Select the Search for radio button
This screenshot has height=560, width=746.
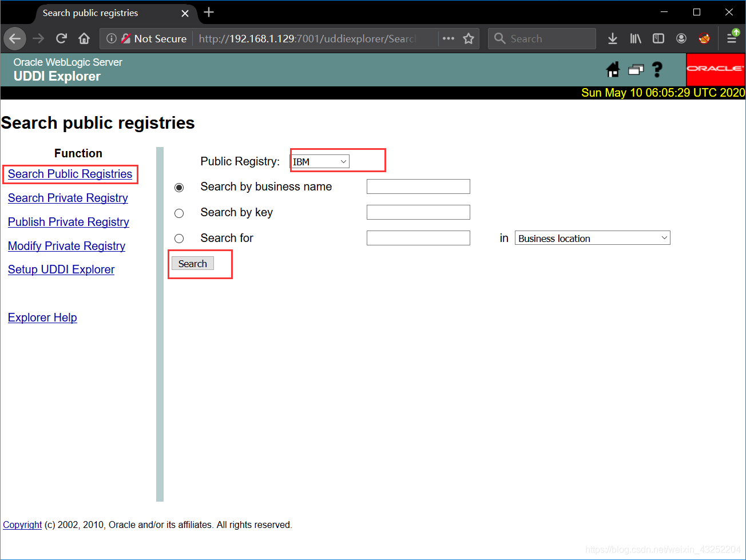coord(179,239)
